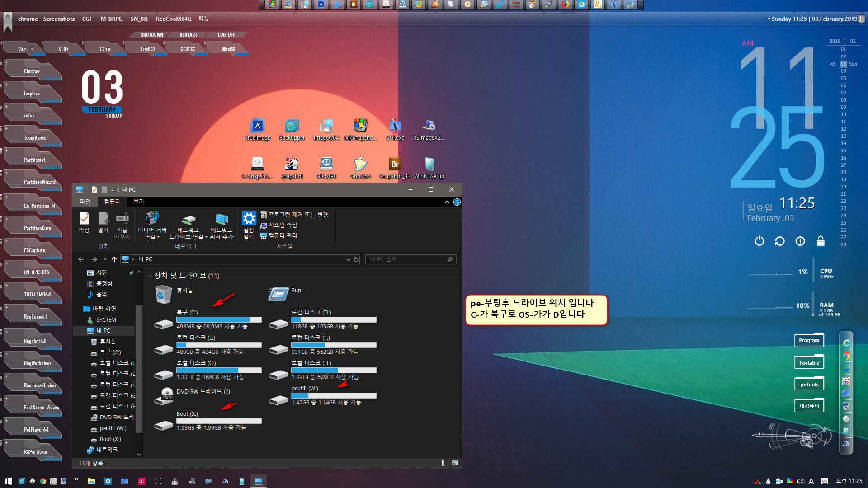This screenshot has height=488, width=868.
Task: Click the 미디어 서버 연결 ribbon icon
Action: (x=152, y=225)
